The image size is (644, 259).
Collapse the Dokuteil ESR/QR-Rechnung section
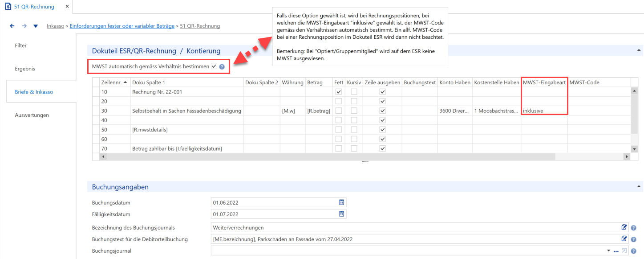[639, 50]
